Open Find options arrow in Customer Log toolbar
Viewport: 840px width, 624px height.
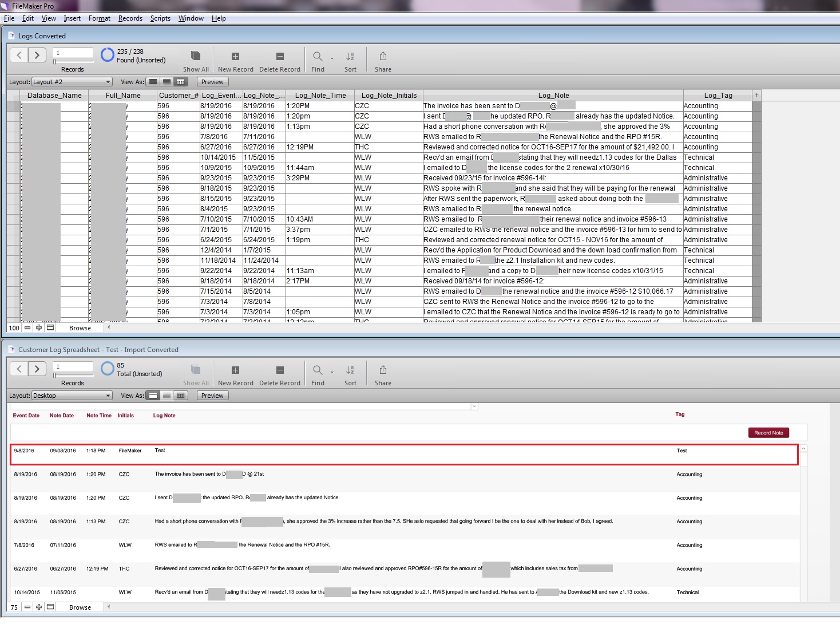pyautogui.click(x=332, y=372)
